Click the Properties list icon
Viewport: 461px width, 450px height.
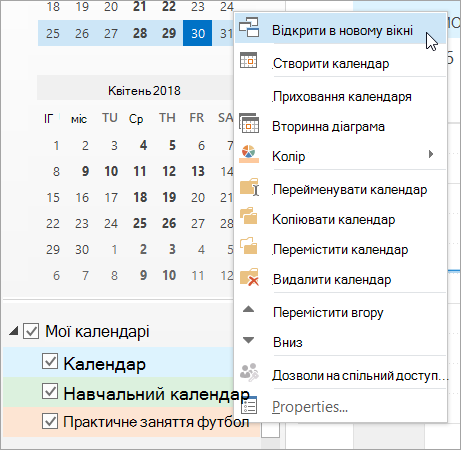click(249, 405)
